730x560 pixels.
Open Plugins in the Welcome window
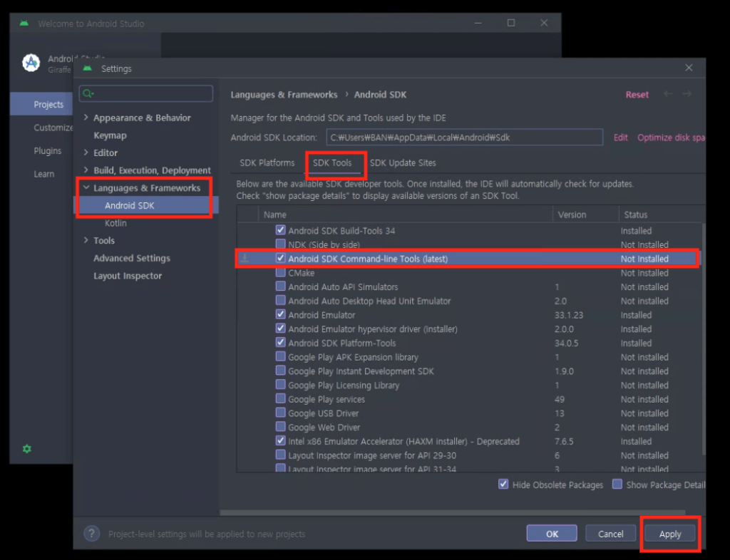[48, 151]
